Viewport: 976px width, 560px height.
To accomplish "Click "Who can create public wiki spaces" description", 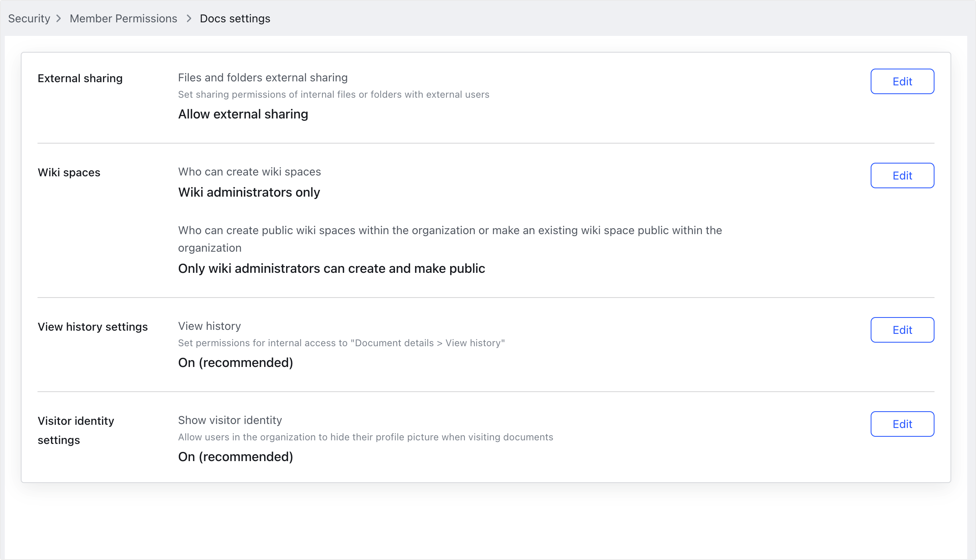I will pyautogui.click(x=450, y=239).
